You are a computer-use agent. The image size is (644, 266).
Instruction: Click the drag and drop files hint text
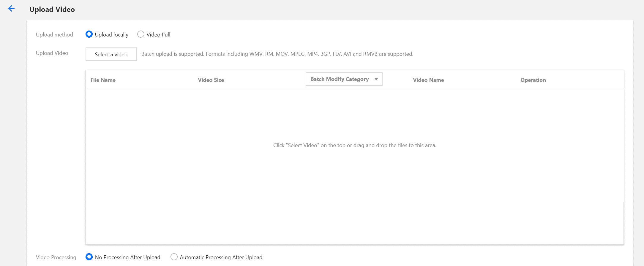[x=355, y=145]
